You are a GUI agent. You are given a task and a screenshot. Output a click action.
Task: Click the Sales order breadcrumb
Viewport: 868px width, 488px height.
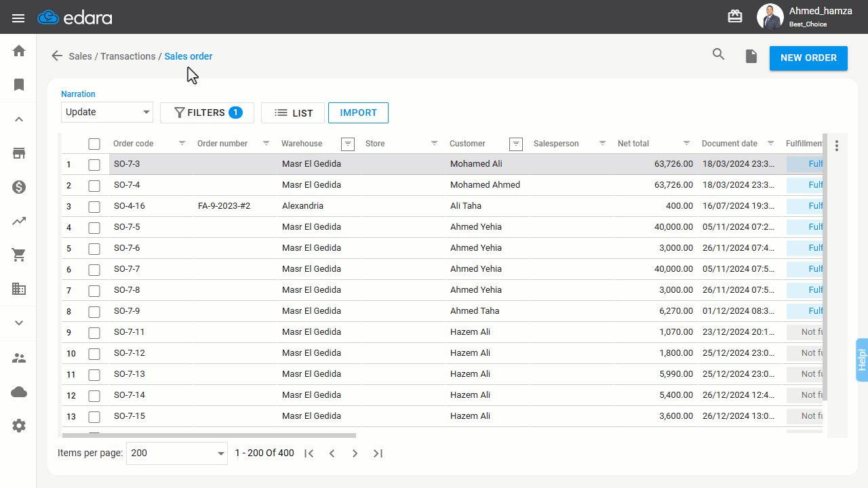(189, 56)
